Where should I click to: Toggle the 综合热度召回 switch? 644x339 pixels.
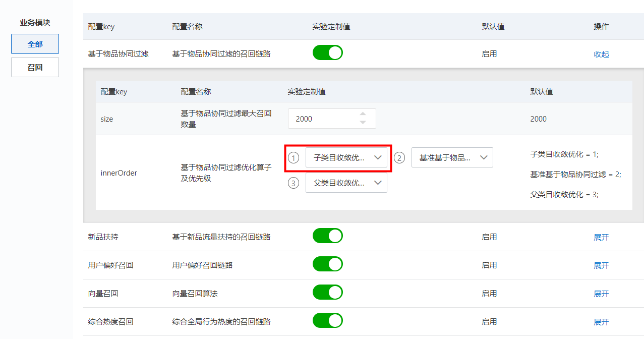pos(328,320)
